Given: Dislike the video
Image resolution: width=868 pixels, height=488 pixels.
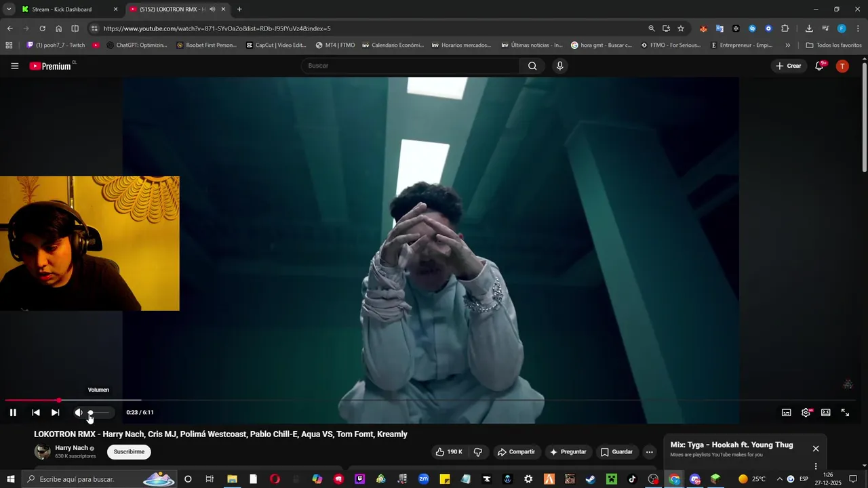Looking at the screenshot, I should [477, 452].
